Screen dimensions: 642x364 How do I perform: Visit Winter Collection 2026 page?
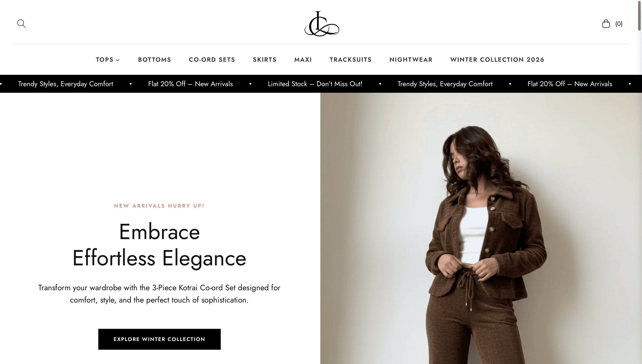497,59
